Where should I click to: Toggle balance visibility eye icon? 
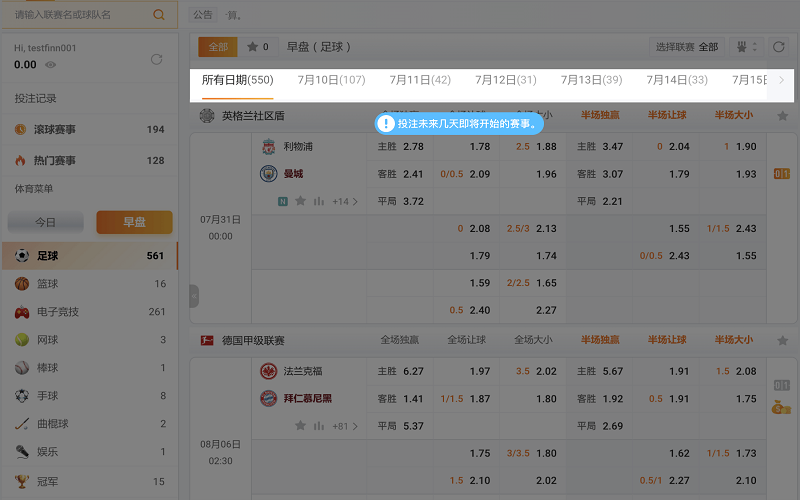pyautogui.click(x=51, y=65)
